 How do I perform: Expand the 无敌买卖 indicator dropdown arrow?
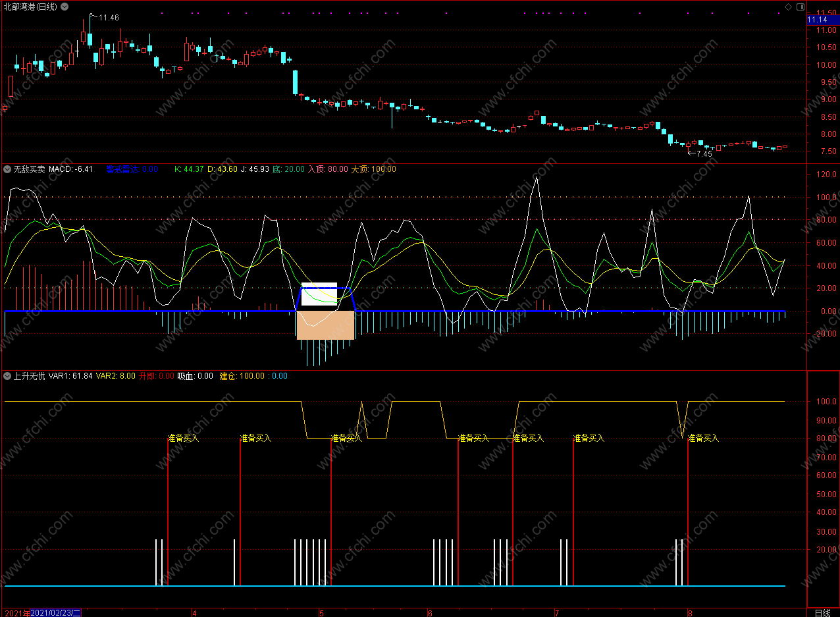point(7,169)
